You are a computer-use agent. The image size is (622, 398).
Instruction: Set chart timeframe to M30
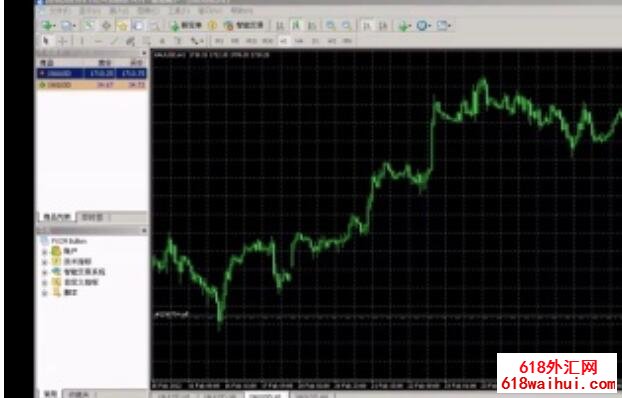pos(267,41)
